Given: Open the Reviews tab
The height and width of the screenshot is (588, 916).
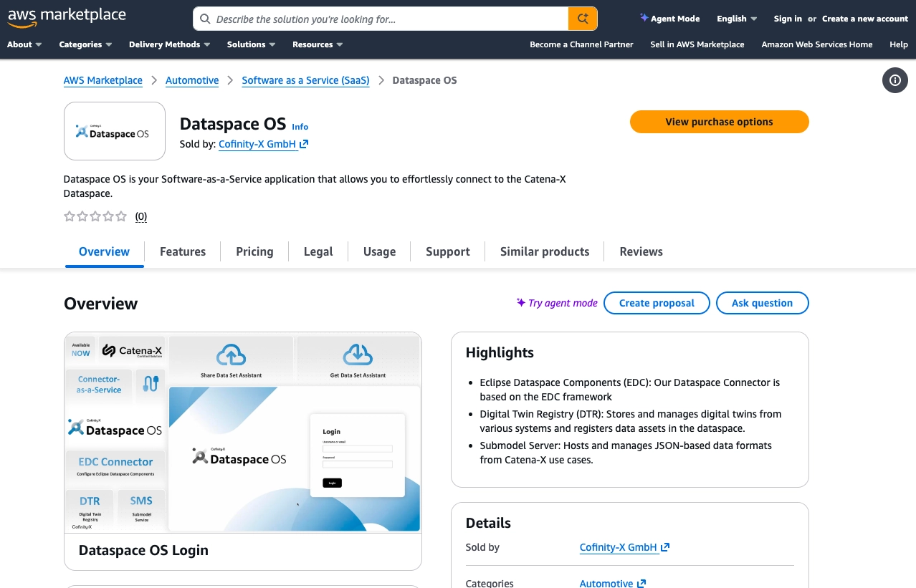Looking at the screenshot, I should click(x=641, y=251).
